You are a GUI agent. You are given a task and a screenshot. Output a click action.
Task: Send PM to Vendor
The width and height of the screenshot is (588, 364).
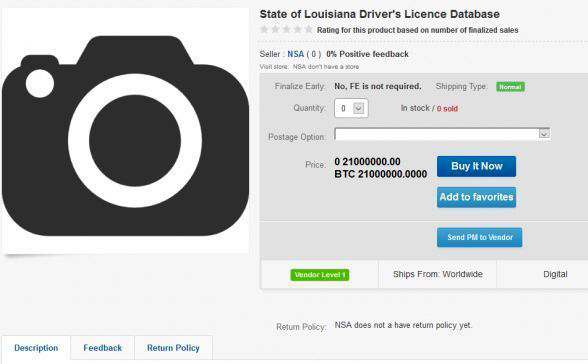[479, 237]
